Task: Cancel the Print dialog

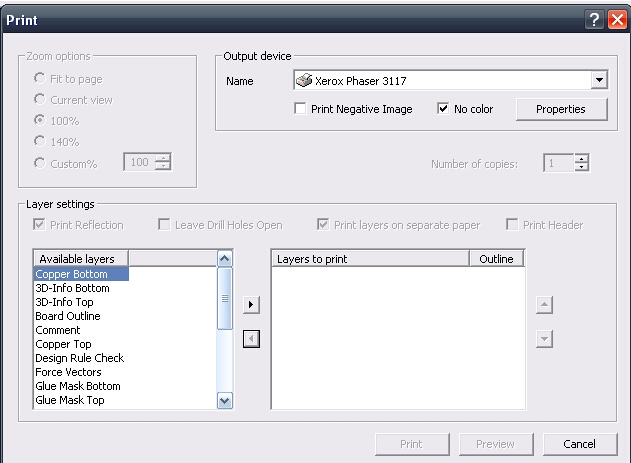Action: tap(579, 444)
